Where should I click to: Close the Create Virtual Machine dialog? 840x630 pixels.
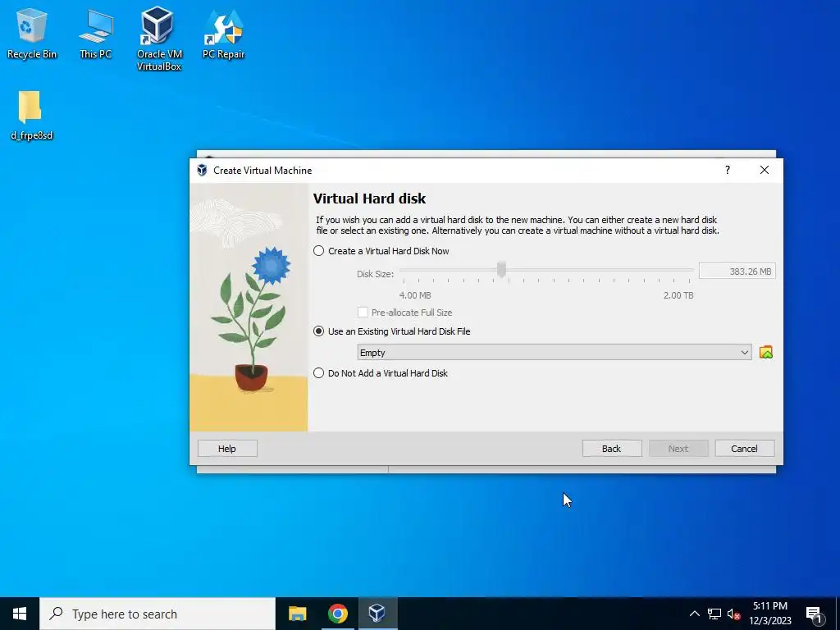(765, 170)
